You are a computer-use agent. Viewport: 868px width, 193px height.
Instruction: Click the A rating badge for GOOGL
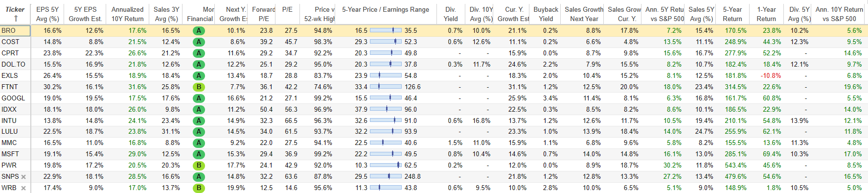(199, 98)
